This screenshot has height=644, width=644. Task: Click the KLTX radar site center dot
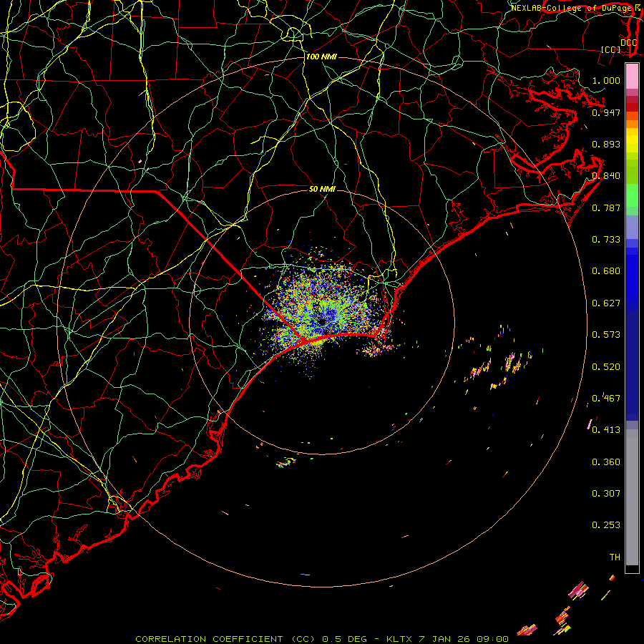tap(322, 322)
